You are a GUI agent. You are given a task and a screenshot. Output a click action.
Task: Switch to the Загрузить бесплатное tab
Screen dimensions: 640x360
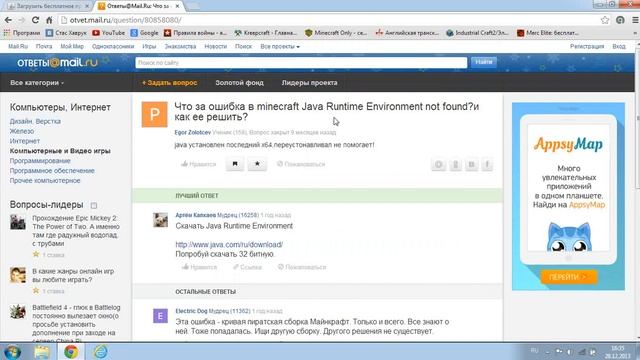pyautogui.click(x=48, y=6)
